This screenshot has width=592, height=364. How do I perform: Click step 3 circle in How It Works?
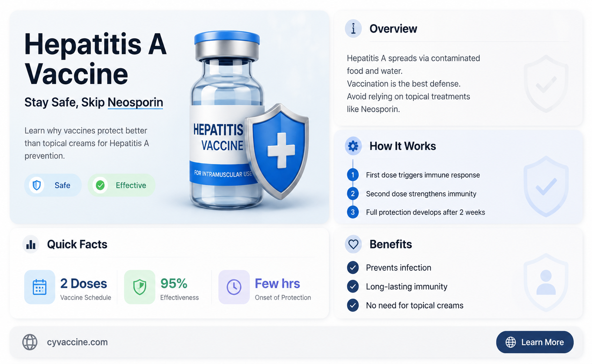[353, 212]
